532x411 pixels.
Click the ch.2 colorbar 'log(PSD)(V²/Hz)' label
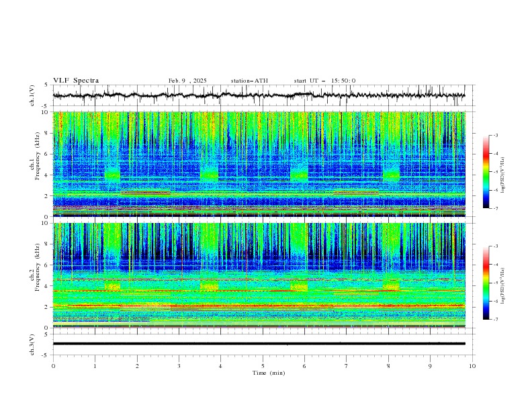(x=503, y=286)
